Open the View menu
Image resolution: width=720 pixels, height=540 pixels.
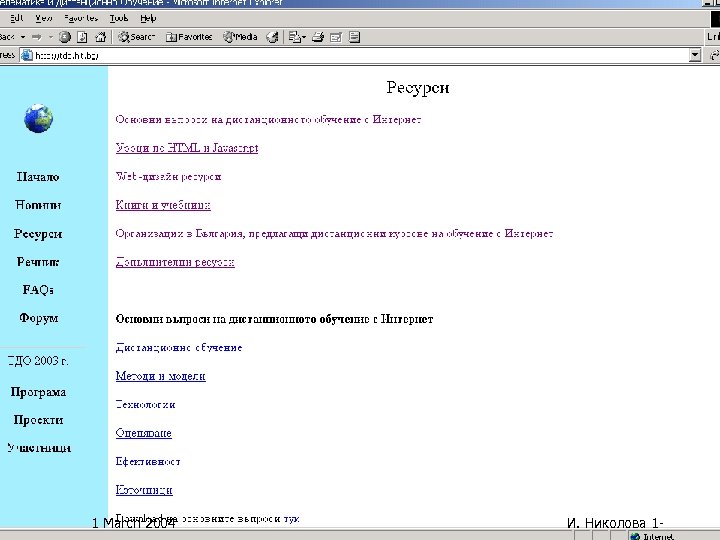[x=44, y=18]
